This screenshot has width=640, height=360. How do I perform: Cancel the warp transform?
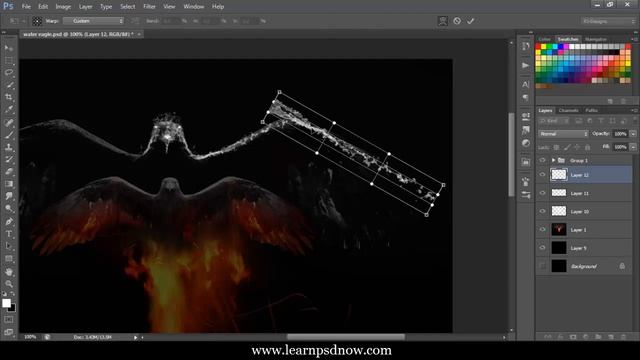pos(457,21)
